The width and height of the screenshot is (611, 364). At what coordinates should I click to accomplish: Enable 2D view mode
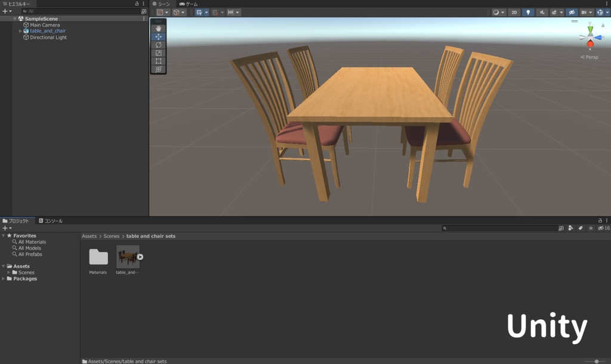[x=514, y=12]
